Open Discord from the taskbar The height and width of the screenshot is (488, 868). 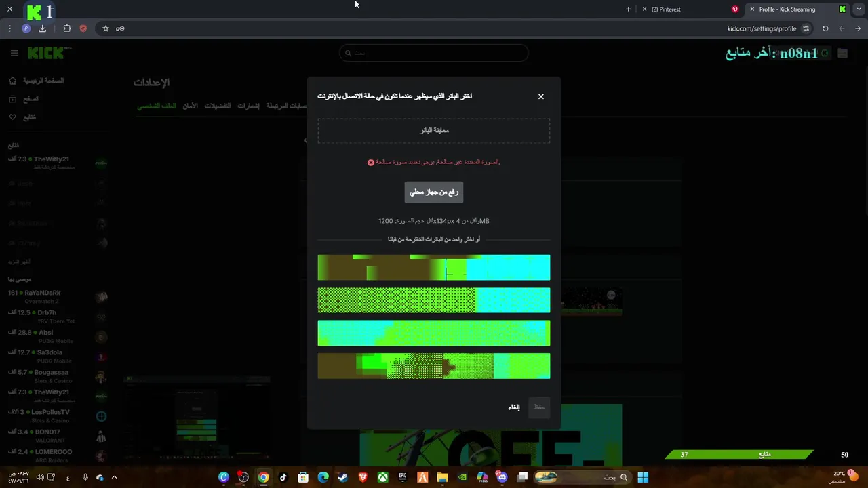(x=502, y=477)
